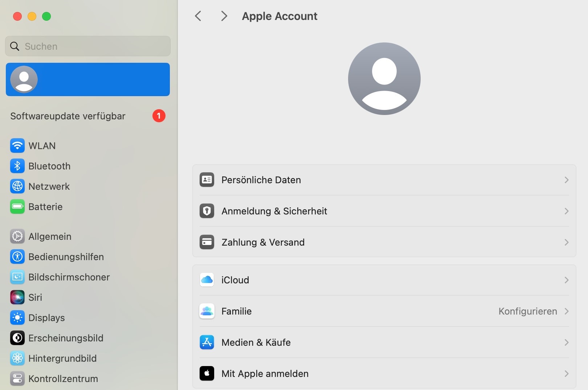Select the Displays label

coord(46,318)
